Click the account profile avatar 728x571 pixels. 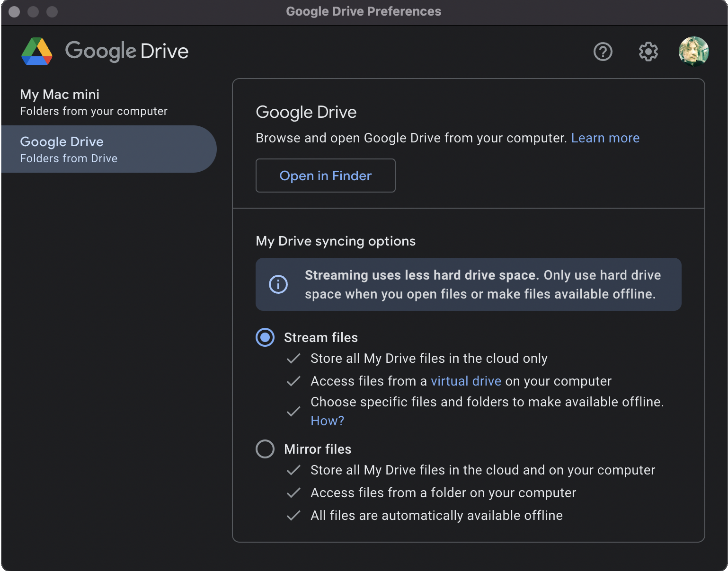tap(693, 52)
